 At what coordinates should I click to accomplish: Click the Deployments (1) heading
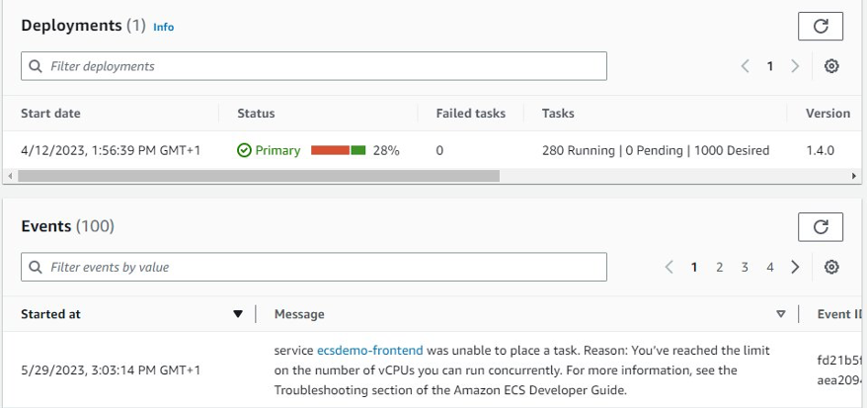[83, 26]
